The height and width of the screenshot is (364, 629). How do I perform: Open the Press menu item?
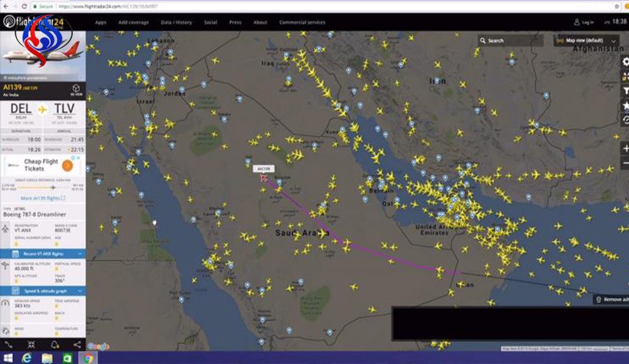click(235, 23)
